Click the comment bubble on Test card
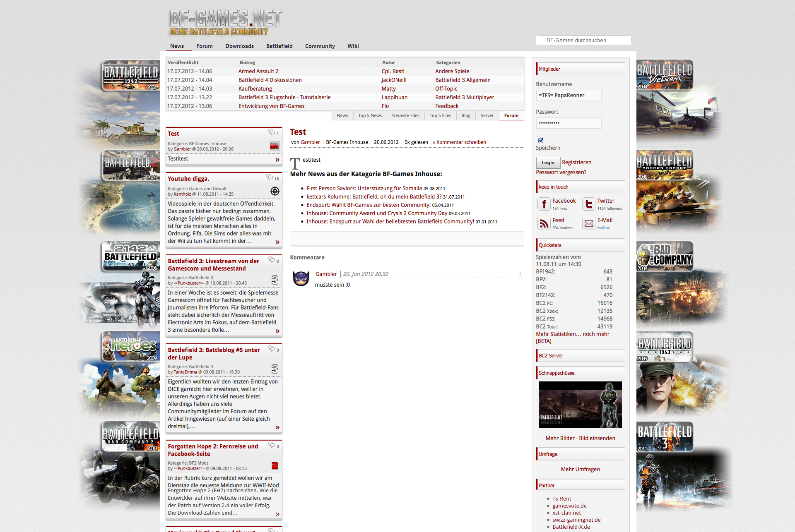Image resolution: width=795 pixels, height=532 pixels. (272, 132)
